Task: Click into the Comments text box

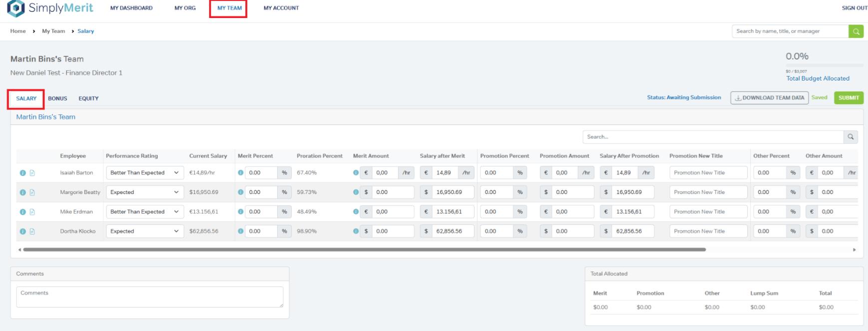Action: (x=149, y=297)
